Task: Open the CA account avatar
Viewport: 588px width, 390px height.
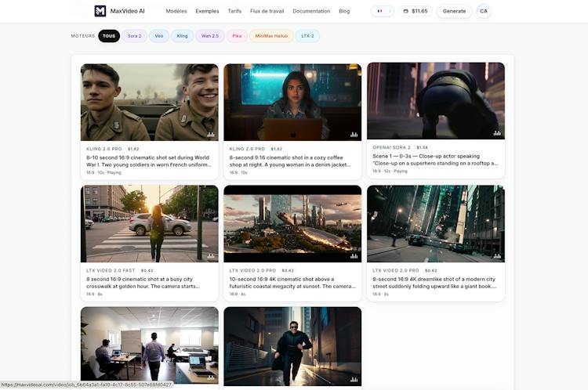Action: [484, 11]
